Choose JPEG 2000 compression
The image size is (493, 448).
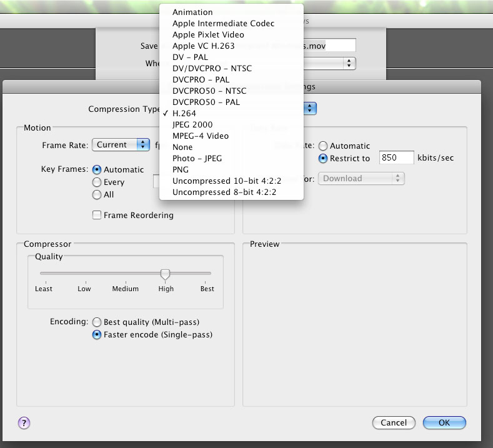(x=231, y=124)
